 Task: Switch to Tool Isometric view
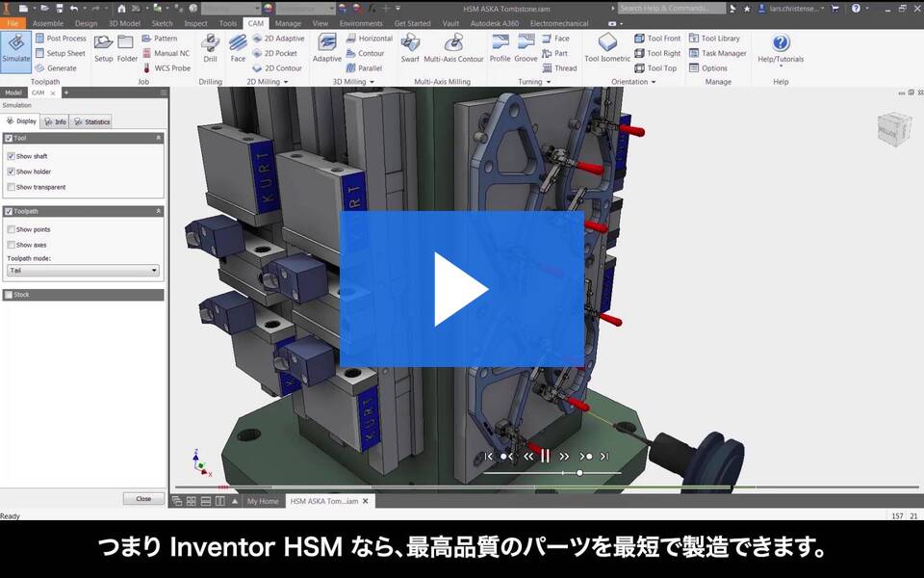click(x=607, y=48)
